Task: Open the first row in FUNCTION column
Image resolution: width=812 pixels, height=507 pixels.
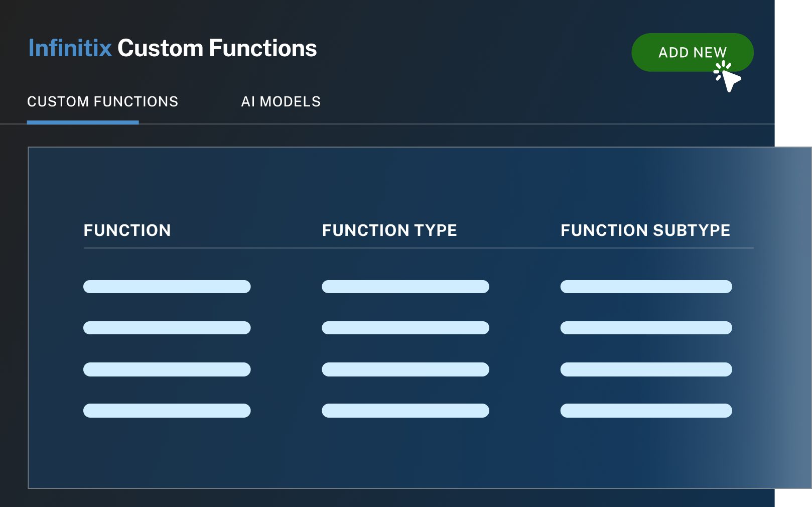Action: point(167,287)
